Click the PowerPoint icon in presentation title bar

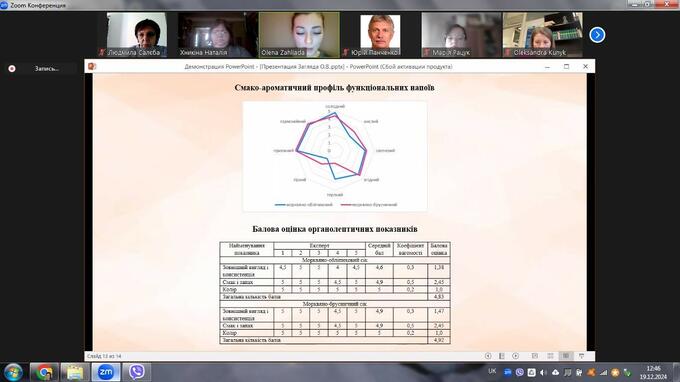tap(92, 66)
